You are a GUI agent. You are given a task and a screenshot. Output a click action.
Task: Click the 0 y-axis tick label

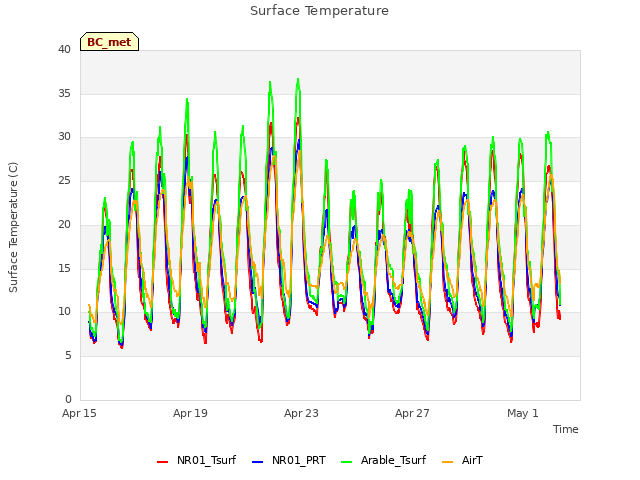68,399
